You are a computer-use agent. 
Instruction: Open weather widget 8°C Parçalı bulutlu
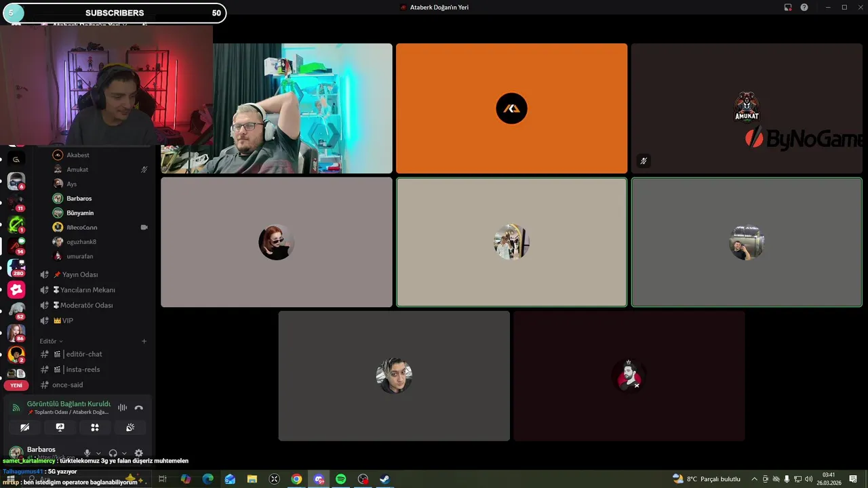coord(706,479)
